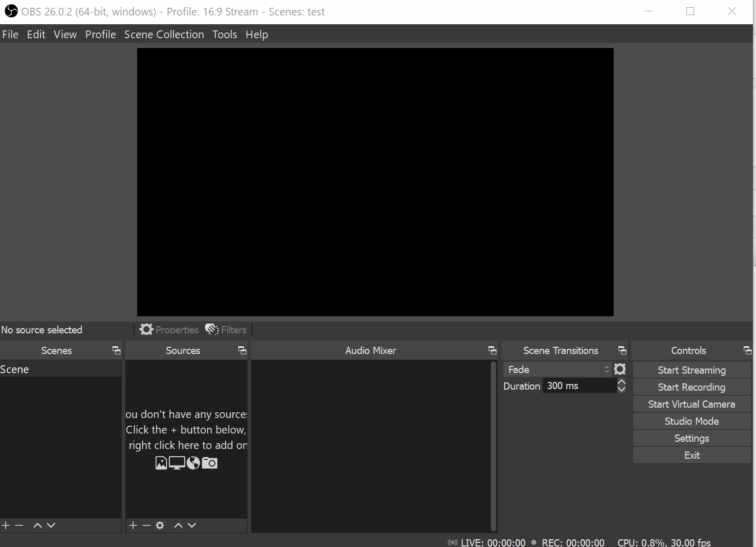Add a new source with the plus icon
Screen dimensions: 756x547
tap(133, 525)
